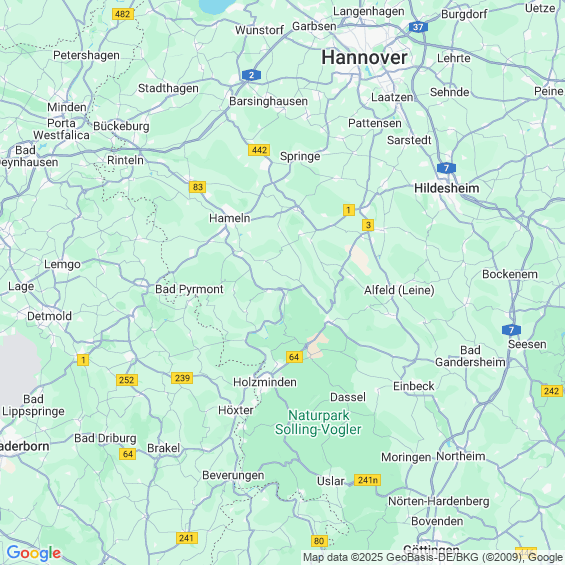Click the A37 highway shield near Langenhagen
565x565 pixels.
[x=418, y=27]
